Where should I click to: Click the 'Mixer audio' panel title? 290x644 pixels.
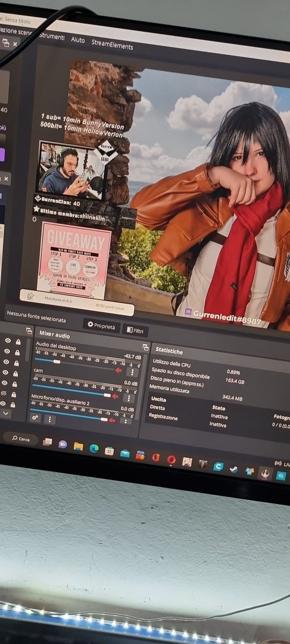pyautogui.click(x=54, y=336)
